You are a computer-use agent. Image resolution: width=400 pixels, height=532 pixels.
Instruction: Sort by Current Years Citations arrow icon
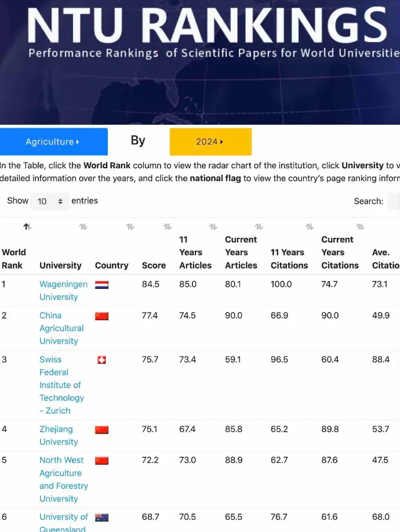(x=361, y=227)
